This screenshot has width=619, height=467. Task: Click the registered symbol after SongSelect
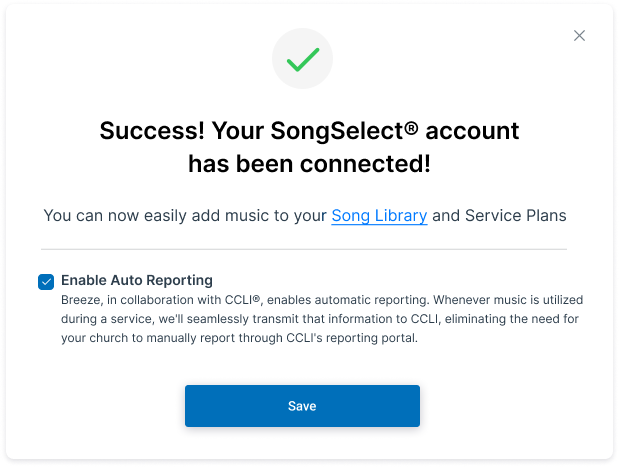pos(411,127)
